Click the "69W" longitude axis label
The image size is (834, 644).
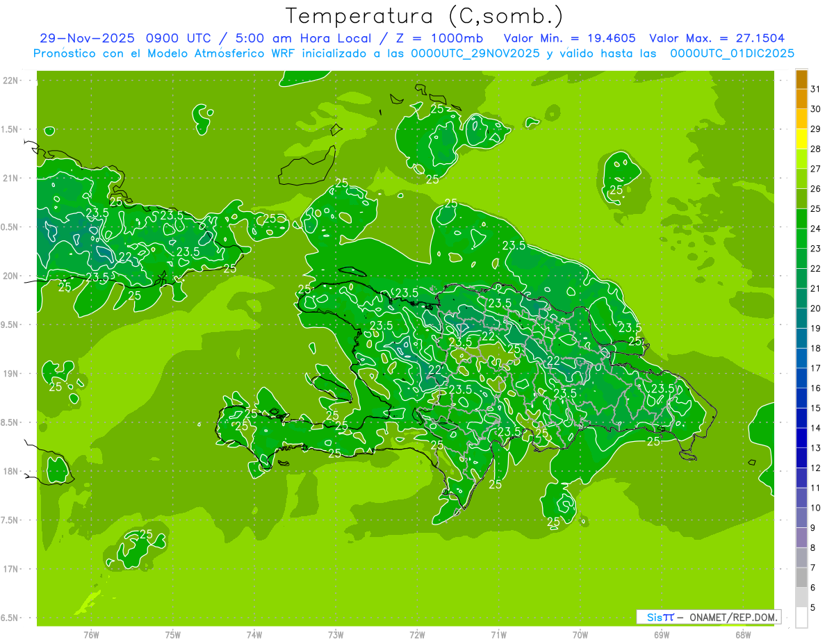coord(662,635)
